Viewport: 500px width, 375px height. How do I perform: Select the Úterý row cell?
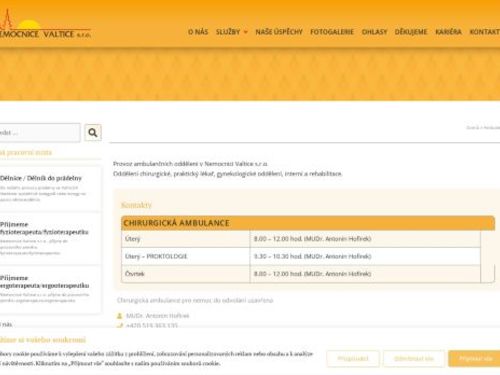tap(186, 239)
